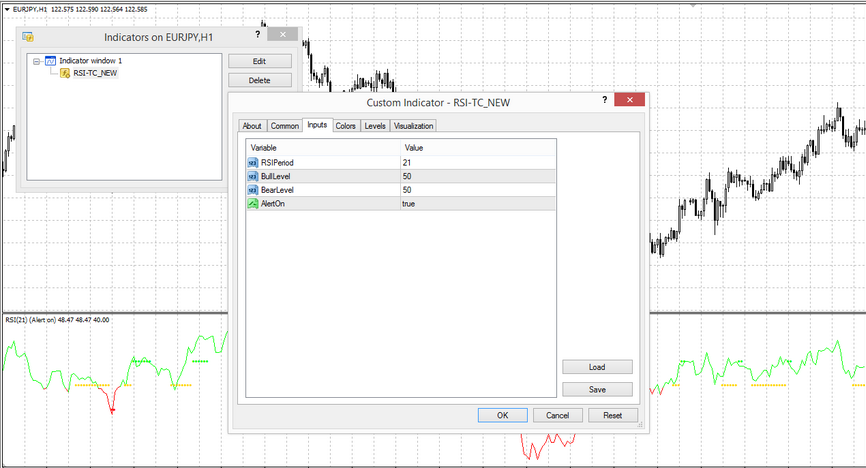Click the green AlertOn variable icon
The image size is (866, 468).
252,204
